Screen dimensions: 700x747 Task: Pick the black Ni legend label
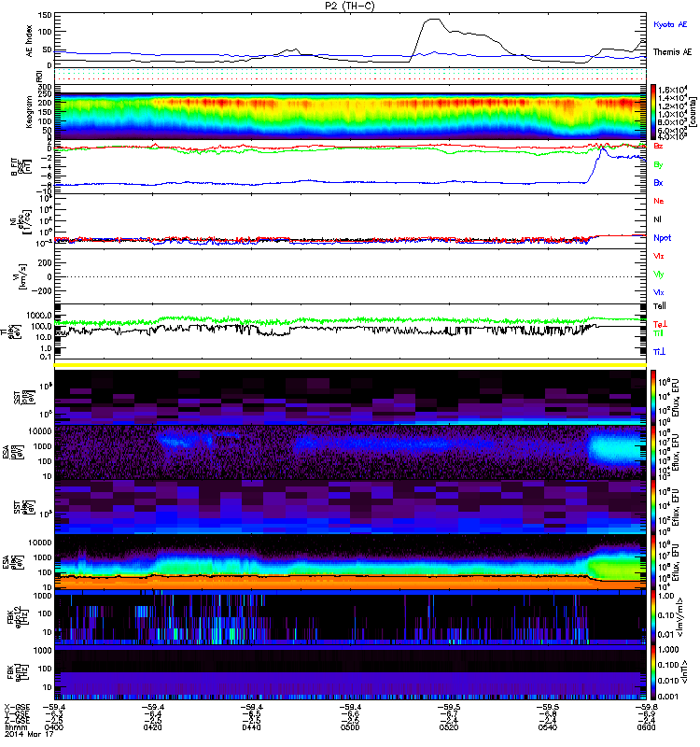click(657, 219)
